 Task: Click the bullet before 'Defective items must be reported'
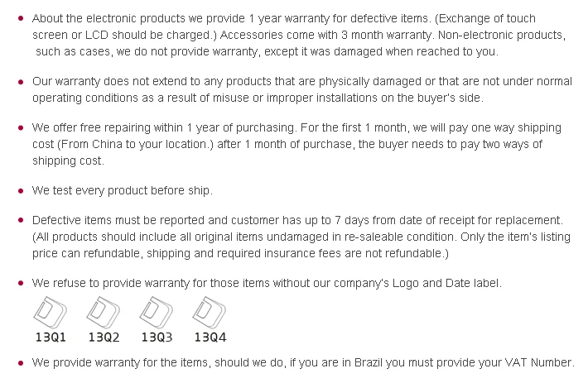(21, 220)
